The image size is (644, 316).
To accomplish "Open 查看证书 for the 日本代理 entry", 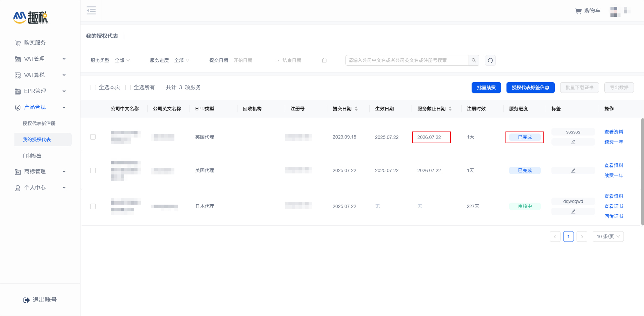I will [x=613, y=206].
